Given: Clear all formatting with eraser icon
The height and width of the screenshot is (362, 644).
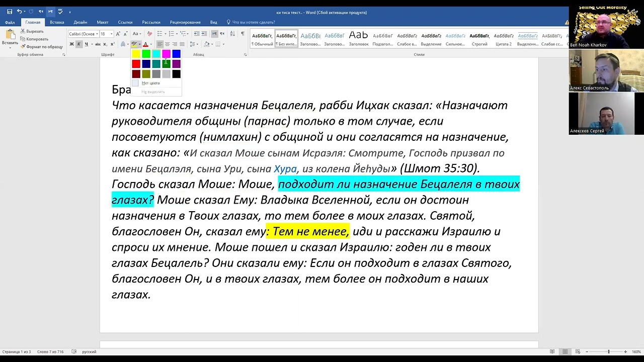Looking at the screenshot, I should (x=149, y=34).
